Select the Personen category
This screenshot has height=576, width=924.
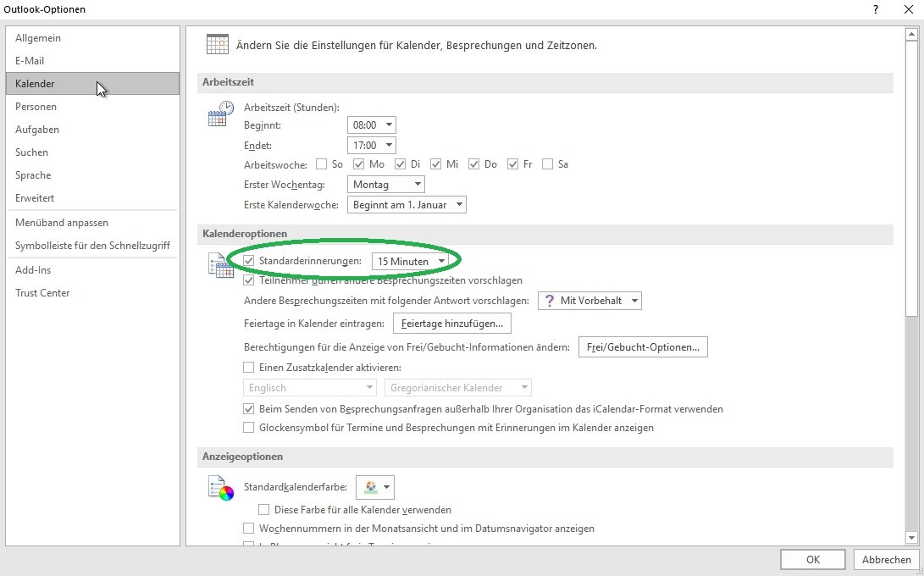point(92,107)
